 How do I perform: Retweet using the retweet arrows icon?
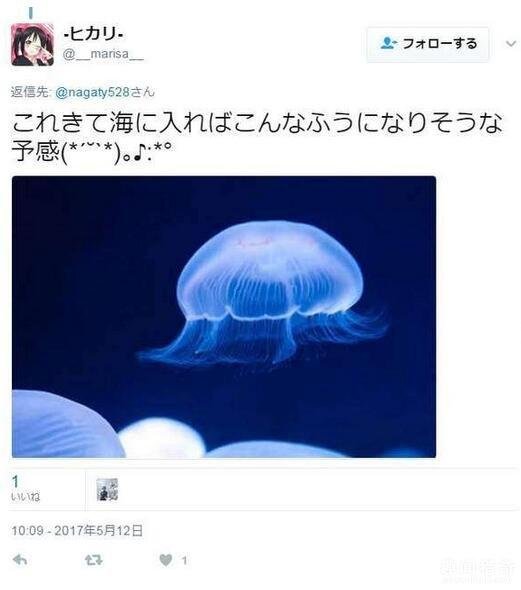93,560
